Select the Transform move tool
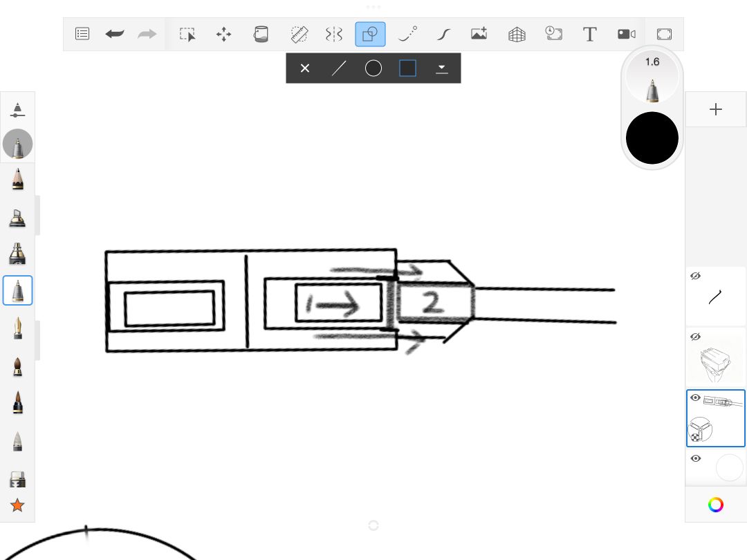This screenshot has width=747, height=560. point(223,35)
